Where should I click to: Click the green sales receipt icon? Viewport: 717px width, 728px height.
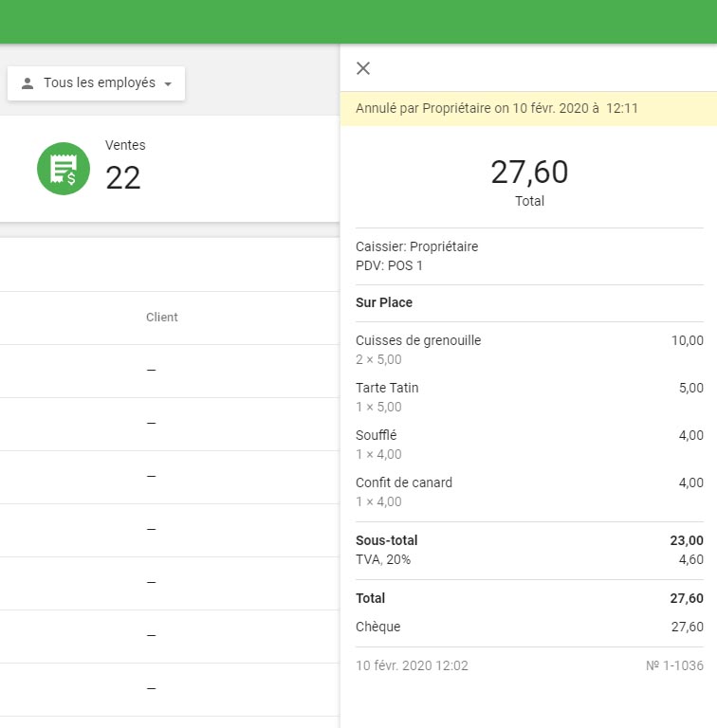click(64, 169)
